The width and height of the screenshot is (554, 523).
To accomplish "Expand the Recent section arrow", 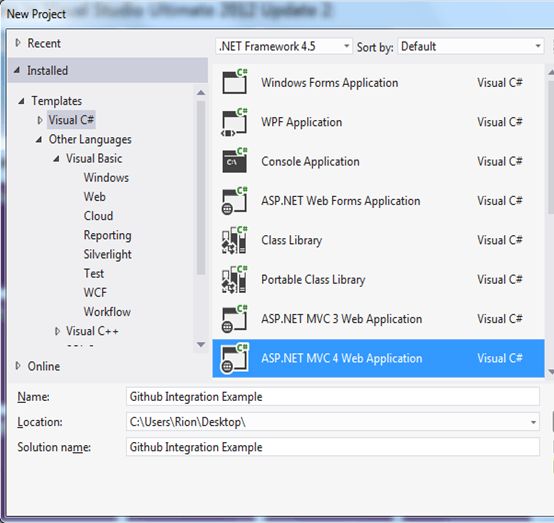I will coord(18,43).
